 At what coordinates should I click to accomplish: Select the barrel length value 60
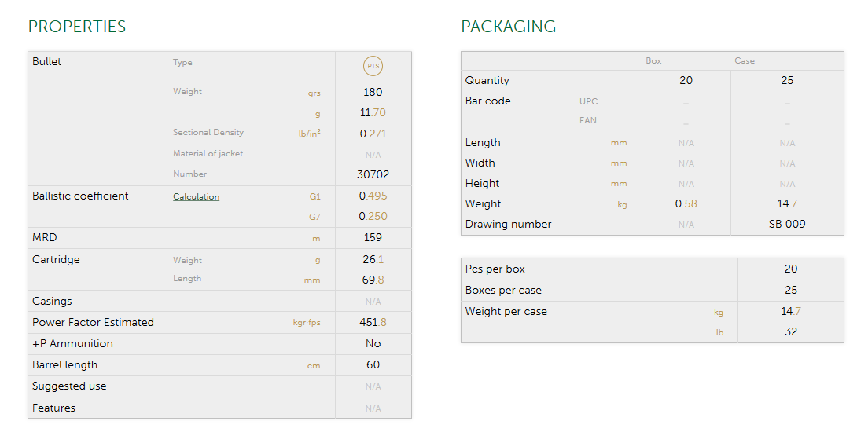[373, 365]
